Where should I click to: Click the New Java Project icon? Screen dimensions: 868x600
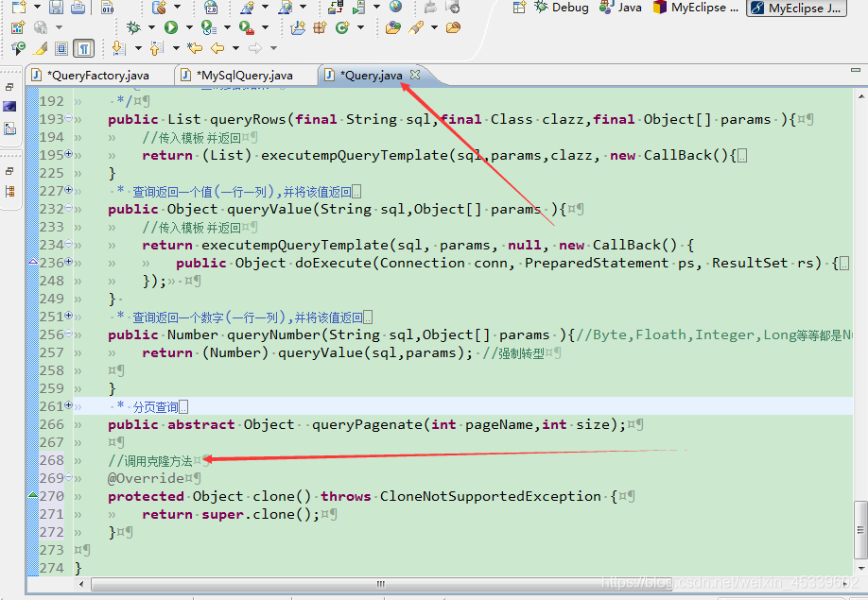click(x=298, y=27)
